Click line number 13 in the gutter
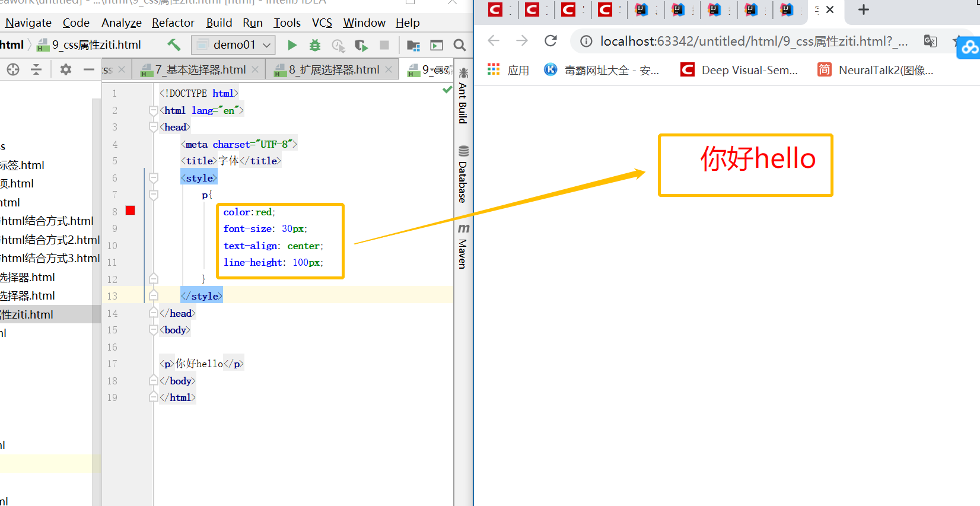The height and width of the screenshot is (506, 980). click(x=112, y=296)
